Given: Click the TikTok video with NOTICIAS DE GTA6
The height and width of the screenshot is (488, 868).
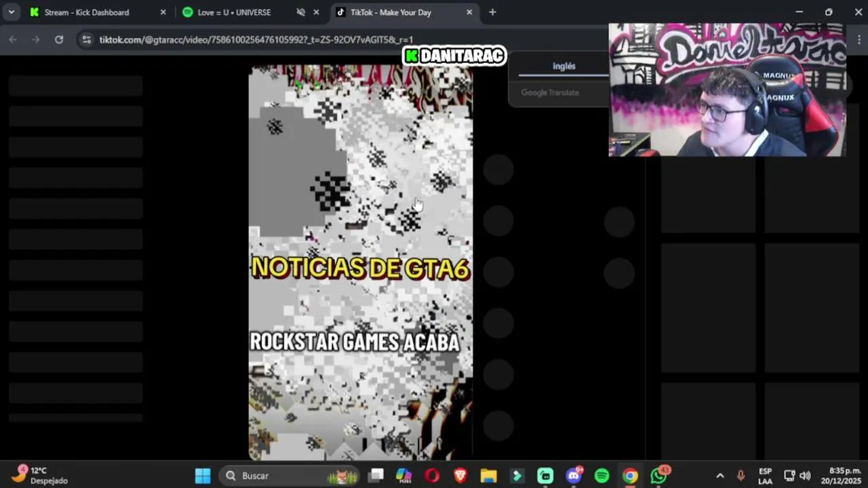Looking at the screenshot, I should point(361,262).
